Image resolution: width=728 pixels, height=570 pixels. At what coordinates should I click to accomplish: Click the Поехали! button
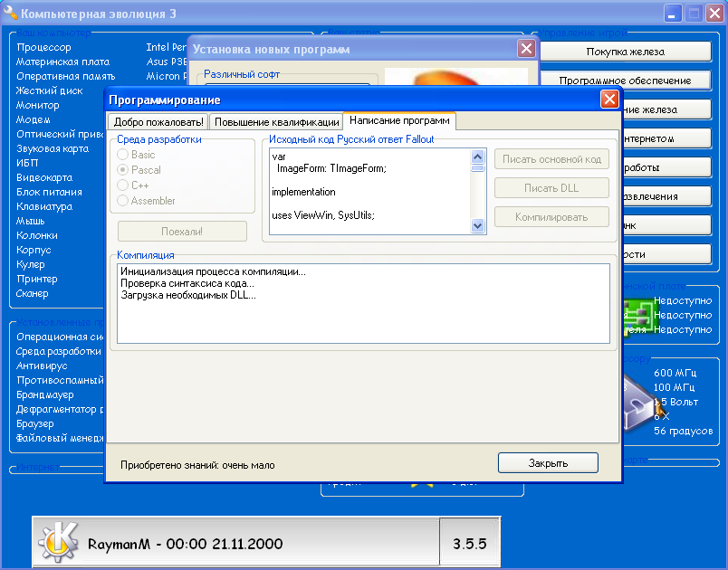(x=182, y=232)
